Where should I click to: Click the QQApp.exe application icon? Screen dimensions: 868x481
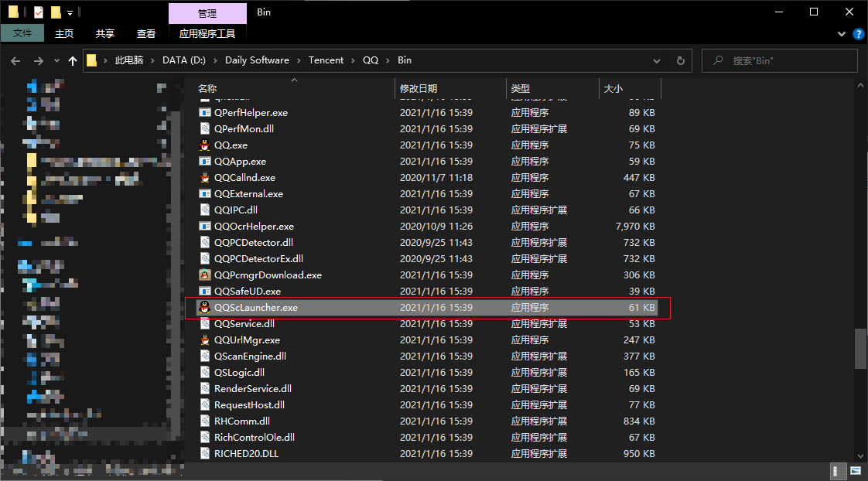coord(205,161)
